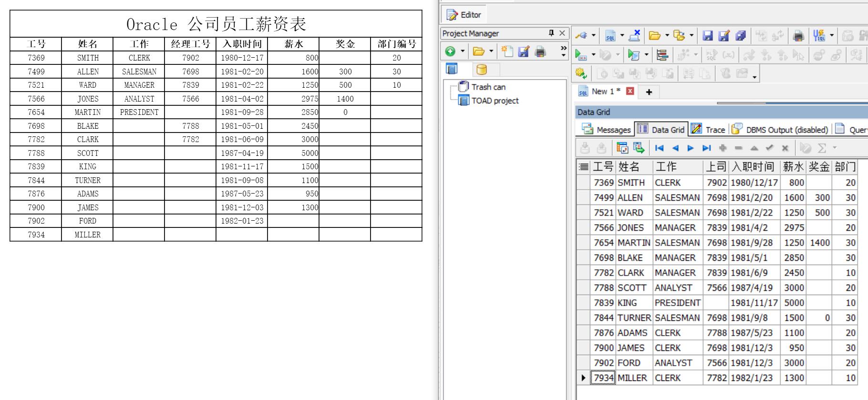Click the explain plan tree icon

(x=662, y=55)
